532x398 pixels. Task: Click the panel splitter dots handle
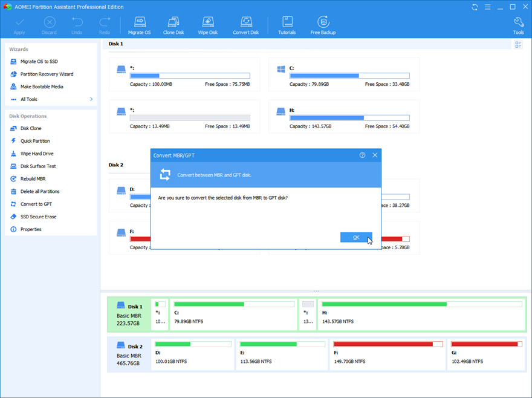pos(316,291)
